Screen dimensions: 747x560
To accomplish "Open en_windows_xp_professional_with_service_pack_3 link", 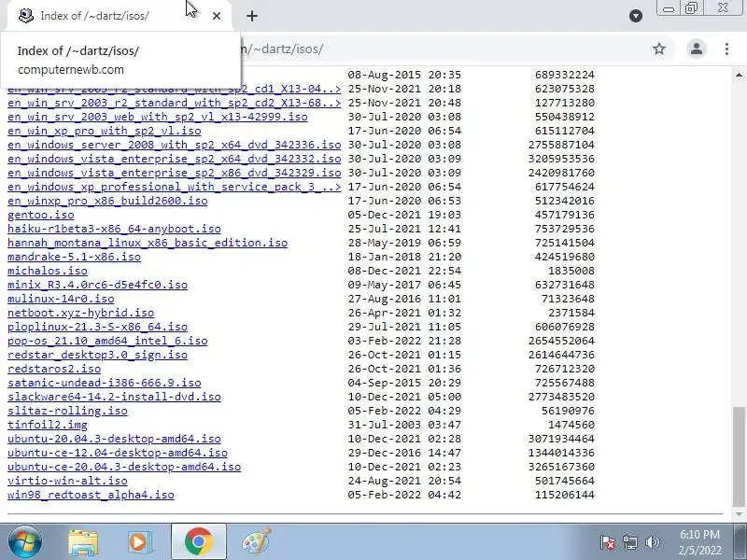I will tap(175, 187).
